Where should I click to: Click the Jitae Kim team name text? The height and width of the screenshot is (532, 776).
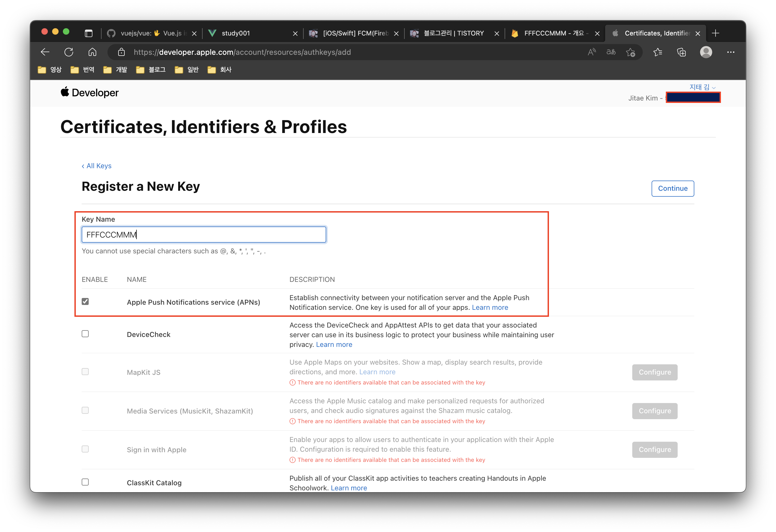tap(645, 98)
